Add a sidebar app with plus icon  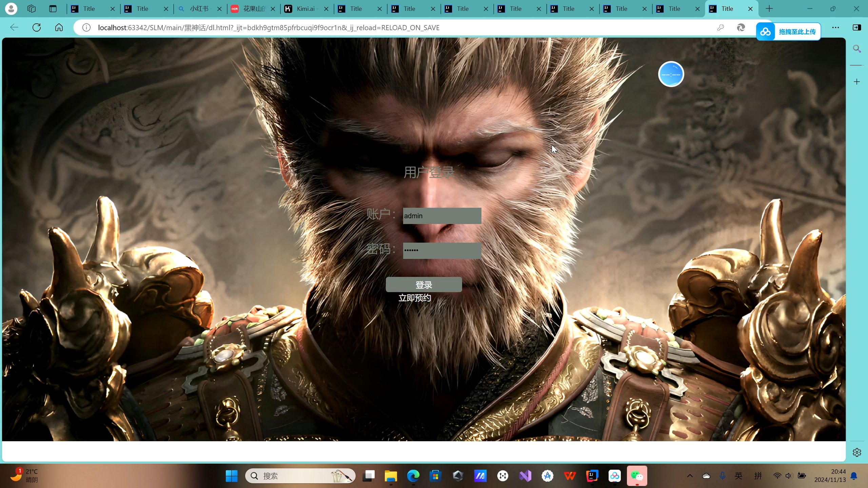[857, 82]
